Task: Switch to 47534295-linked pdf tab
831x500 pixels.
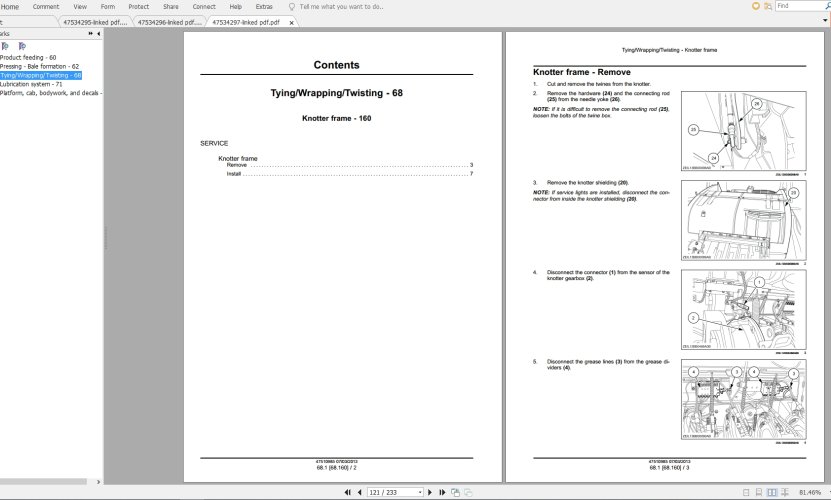Action: (91, 21)
